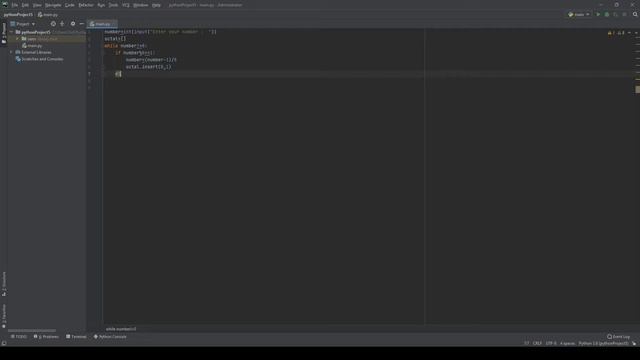Click the cursor position indicator in status bar

point(527,343)
